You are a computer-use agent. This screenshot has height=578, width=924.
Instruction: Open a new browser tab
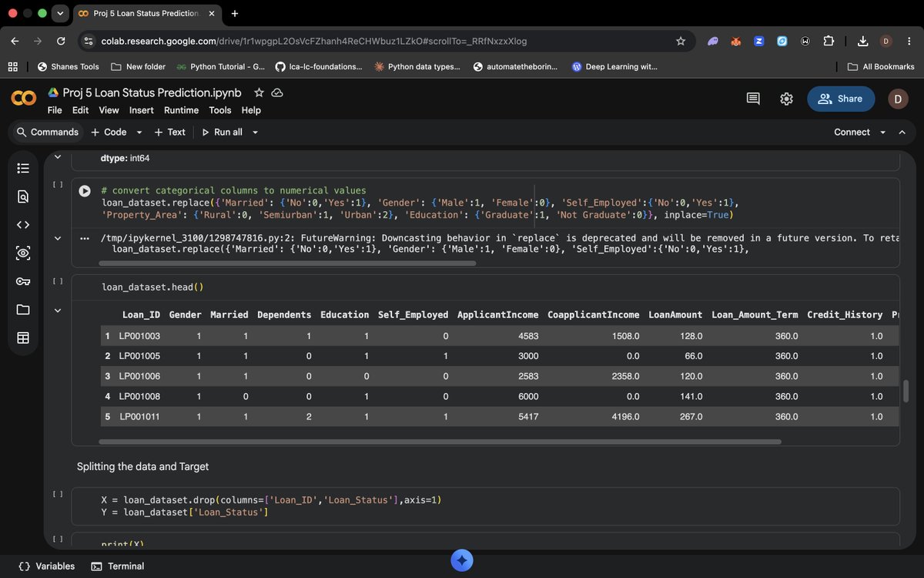[235, 13]
